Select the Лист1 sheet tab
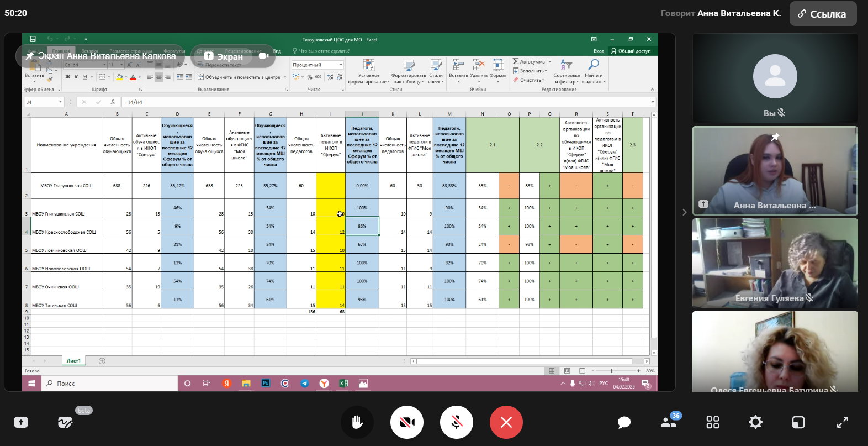This screenshot has width=868, height=446. [73, 361]
